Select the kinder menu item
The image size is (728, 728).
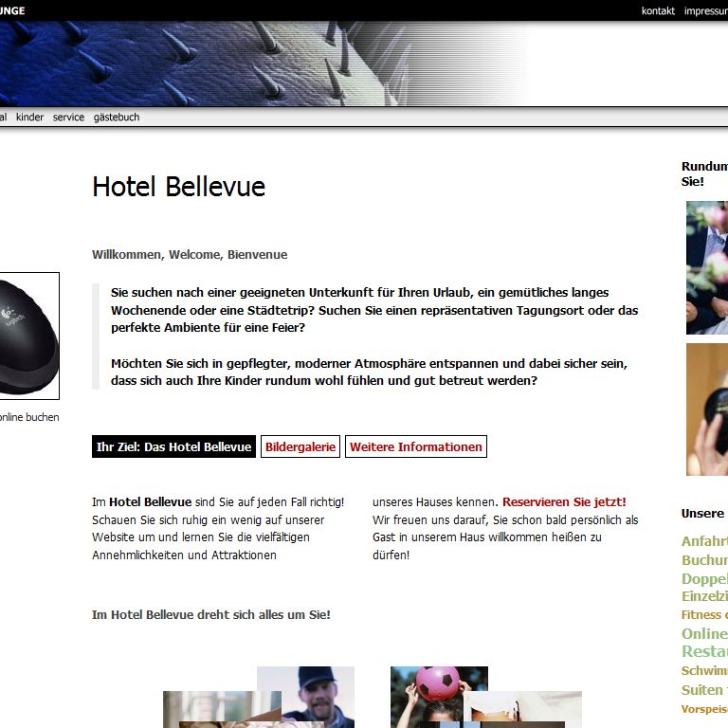(x=29, y=117)
